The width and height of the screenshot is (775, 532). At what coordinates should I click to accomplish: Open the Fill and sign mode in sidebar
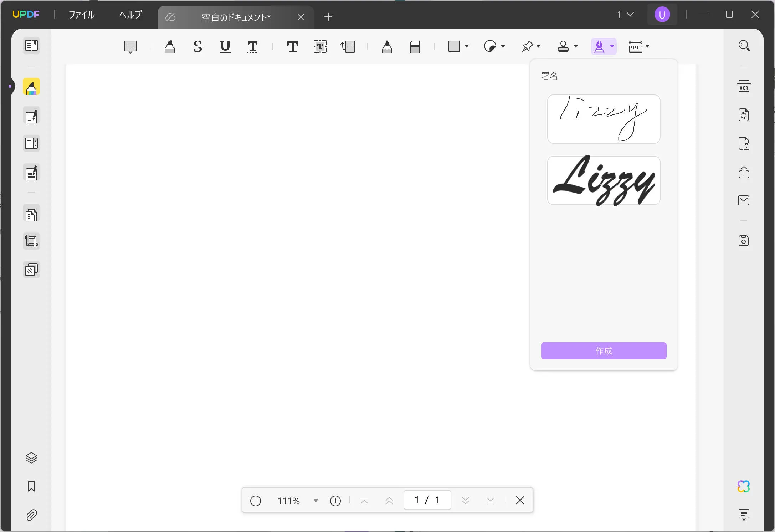[x=31, y=173]
